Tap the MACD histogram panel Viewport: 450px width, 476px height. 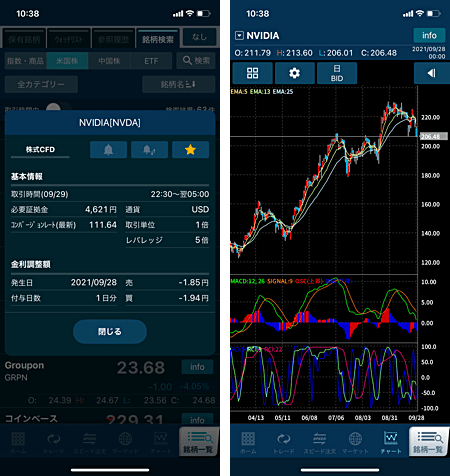324,309
